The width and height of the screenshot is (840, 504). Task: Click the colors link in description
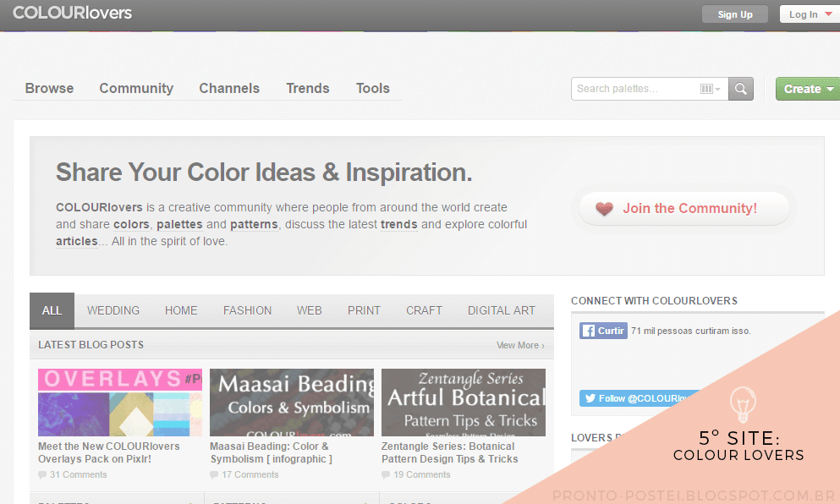[131, 224]
